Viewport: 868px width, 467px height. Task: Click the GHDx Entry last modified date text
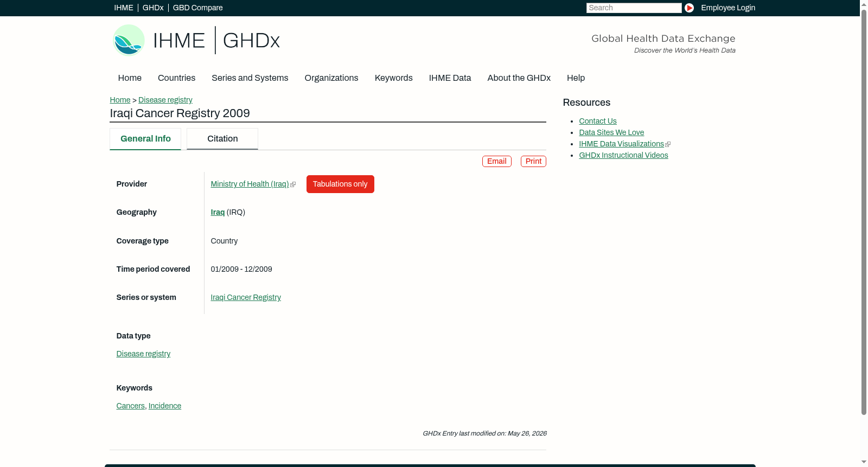coord(484,433)
